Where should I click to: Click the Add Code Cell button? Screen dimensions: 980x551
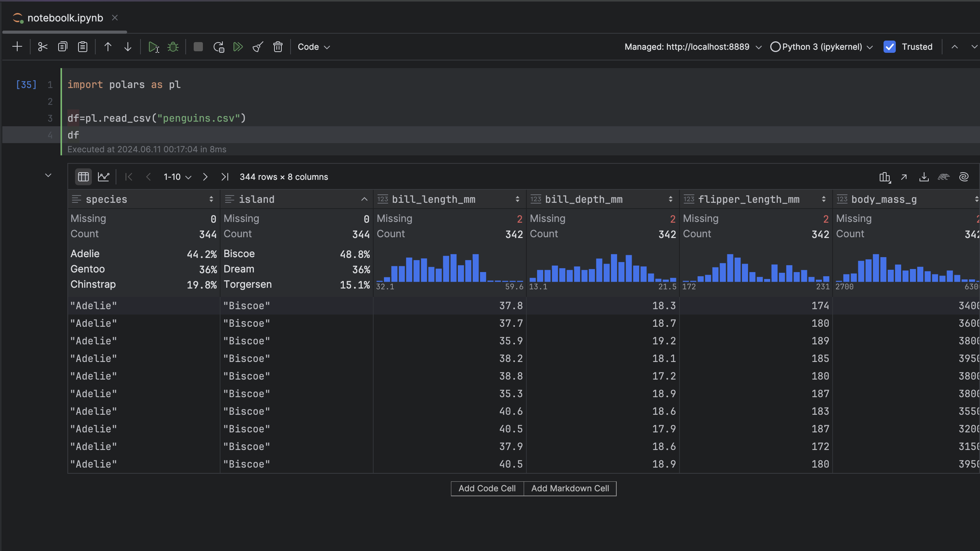(487, 488)
